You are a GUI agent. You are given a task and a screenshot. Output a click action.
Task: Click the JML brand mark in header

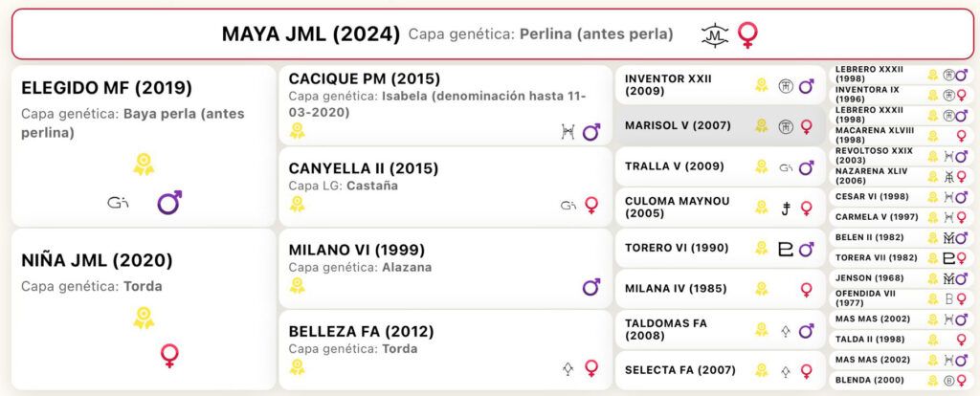pyautogui.click(x=715, y=35)
